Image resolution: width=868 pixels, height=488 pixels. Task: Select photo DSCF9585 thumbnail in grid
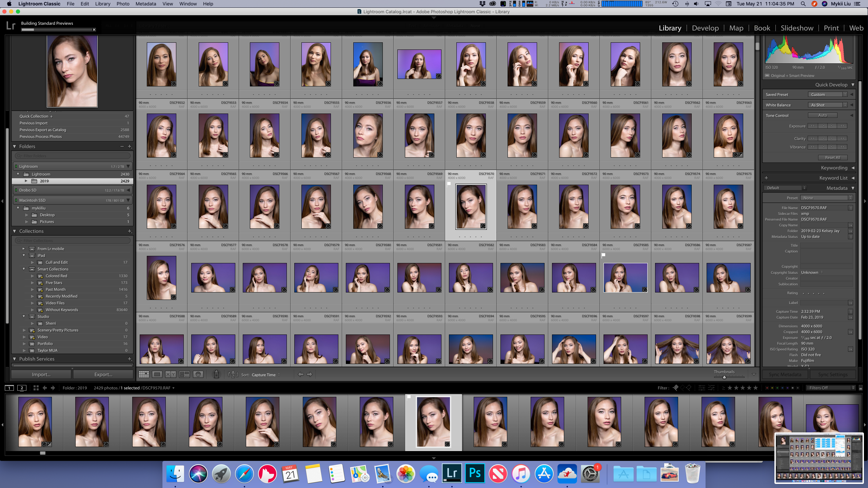625,278
